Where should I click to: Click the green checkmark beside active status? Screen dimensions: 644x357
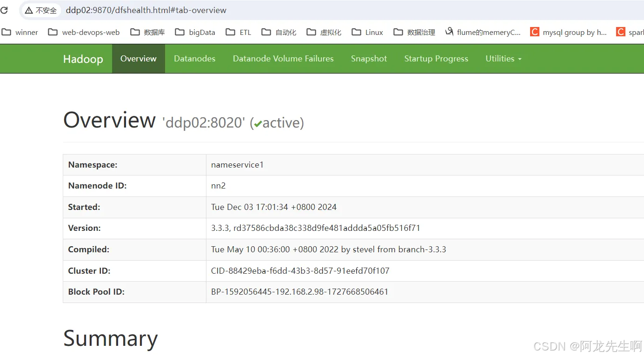pos(259,123)
